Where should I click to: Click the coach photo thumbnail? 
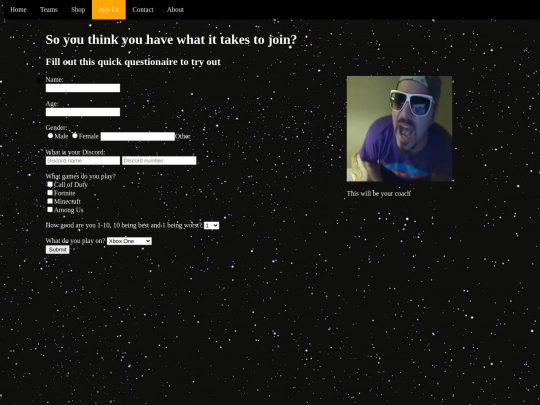399,128
